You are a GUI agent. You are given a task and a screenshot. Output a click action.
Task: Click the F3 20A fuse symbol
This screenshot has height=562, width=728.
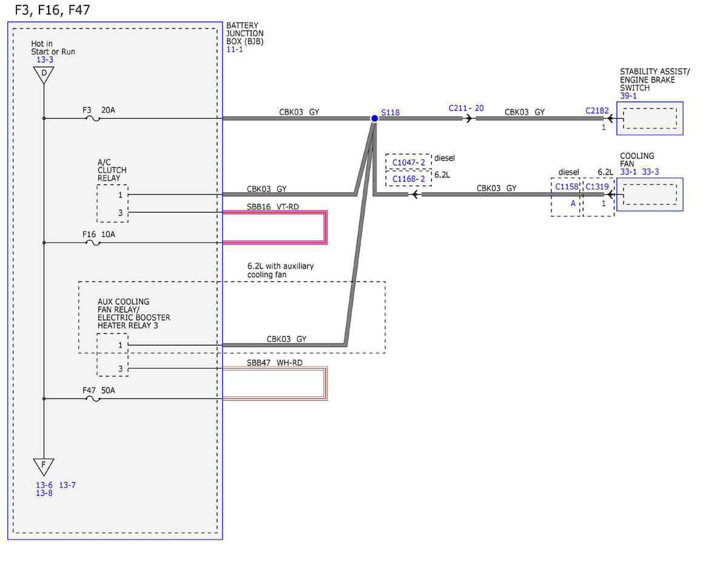point(94,118)
